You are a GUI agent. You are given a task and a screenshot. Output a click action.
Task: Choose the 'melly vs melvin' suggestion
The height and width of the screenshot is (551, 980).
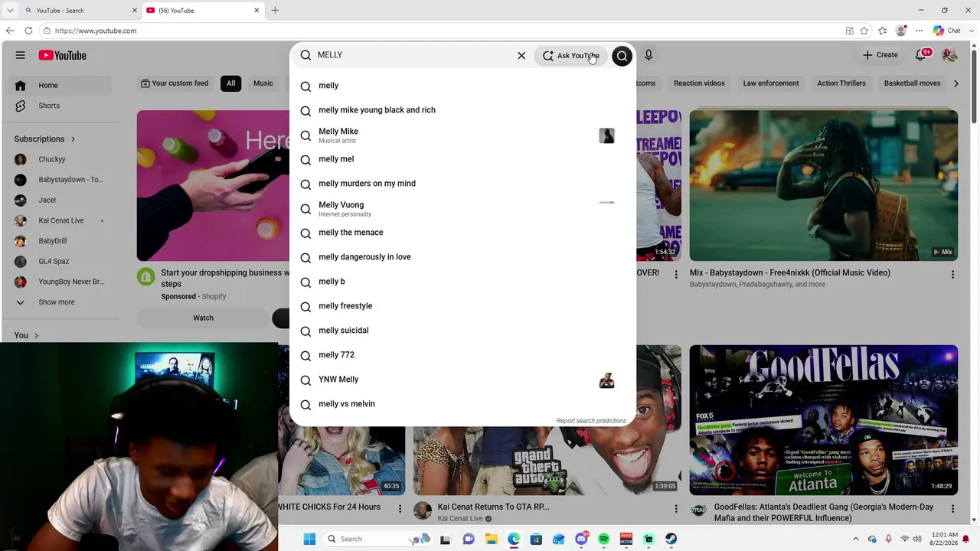coord(462,404)
